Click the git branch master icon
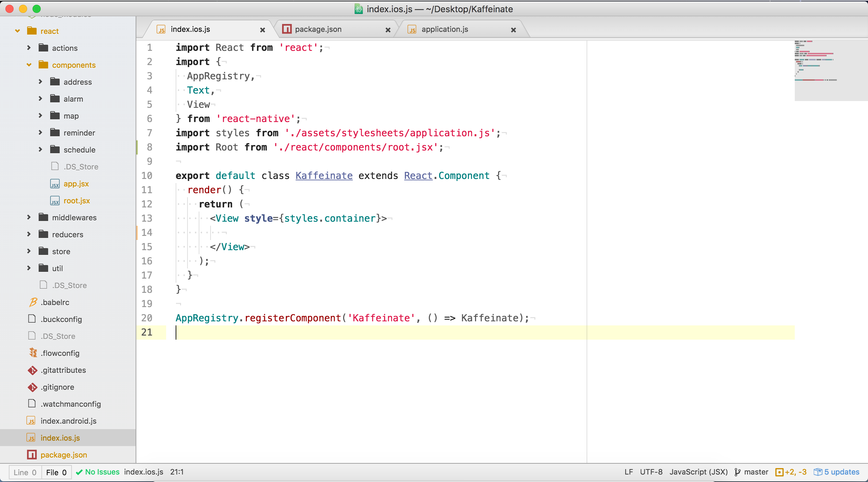 pos(737,472)
